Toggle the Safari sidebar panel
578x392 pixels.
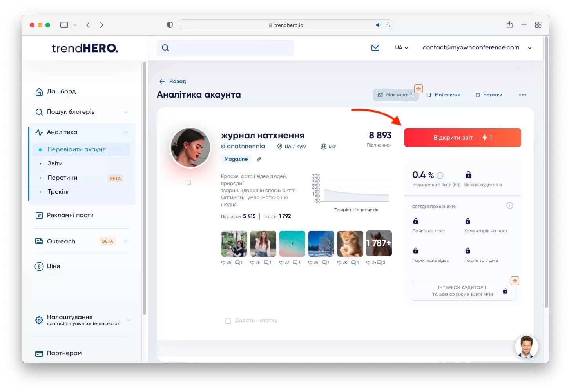64,25
